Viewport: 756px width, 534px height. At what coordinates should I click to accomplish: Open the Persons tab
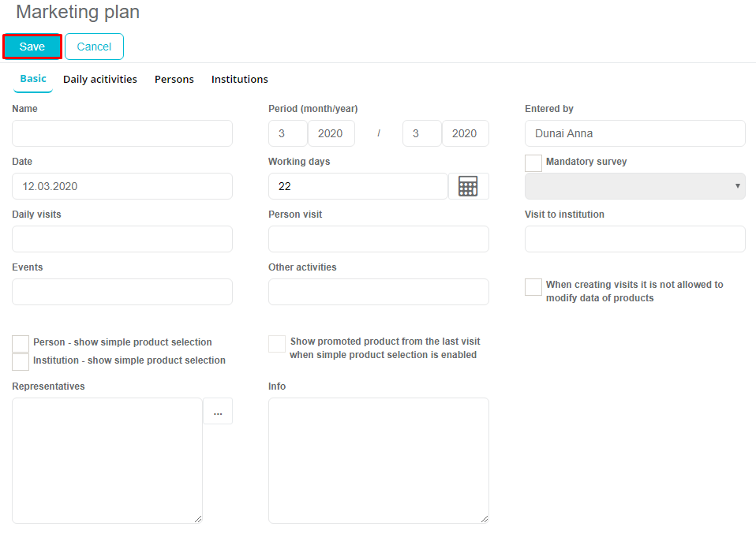pyautogui.click(x=174, y=79)
